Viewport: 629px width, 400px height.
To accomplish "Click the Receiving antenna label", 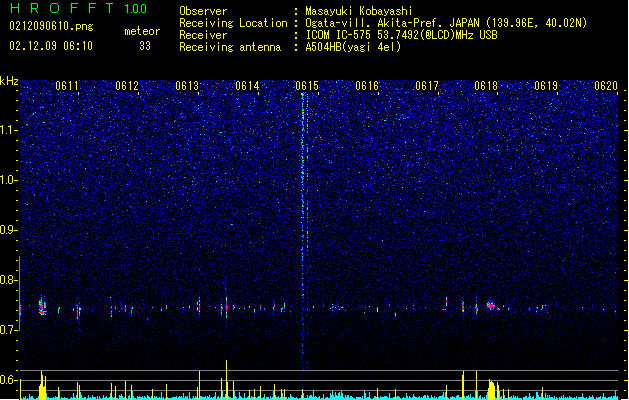I will [230, 47].
